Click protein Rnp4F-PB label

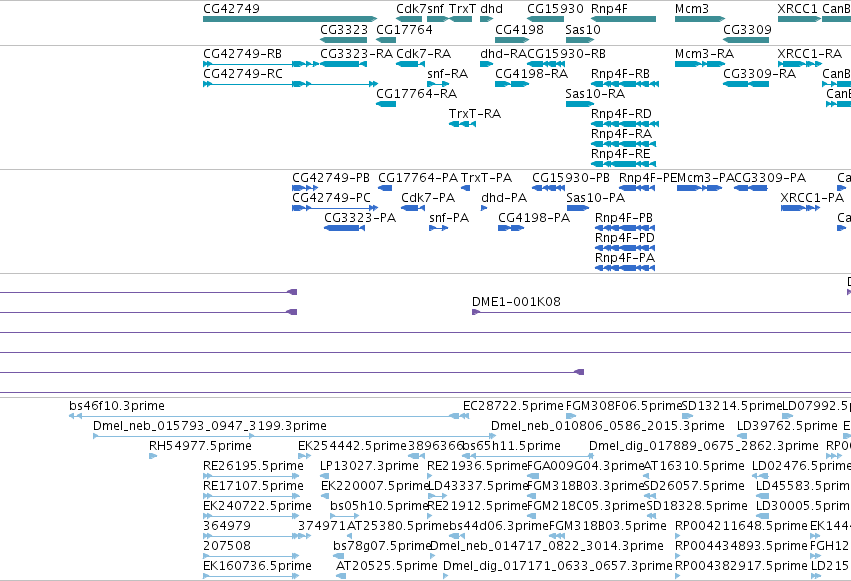point(624,218)
